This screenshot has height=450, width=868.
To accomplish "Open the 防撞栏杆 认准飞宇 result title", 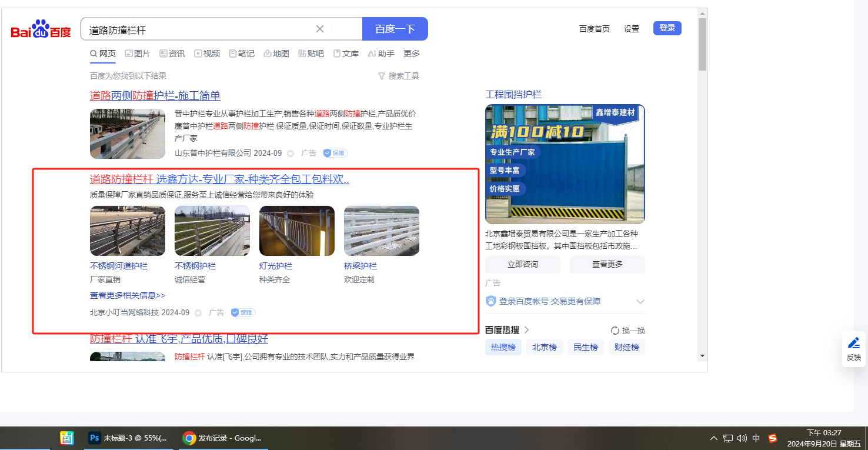I will point(179,339).
